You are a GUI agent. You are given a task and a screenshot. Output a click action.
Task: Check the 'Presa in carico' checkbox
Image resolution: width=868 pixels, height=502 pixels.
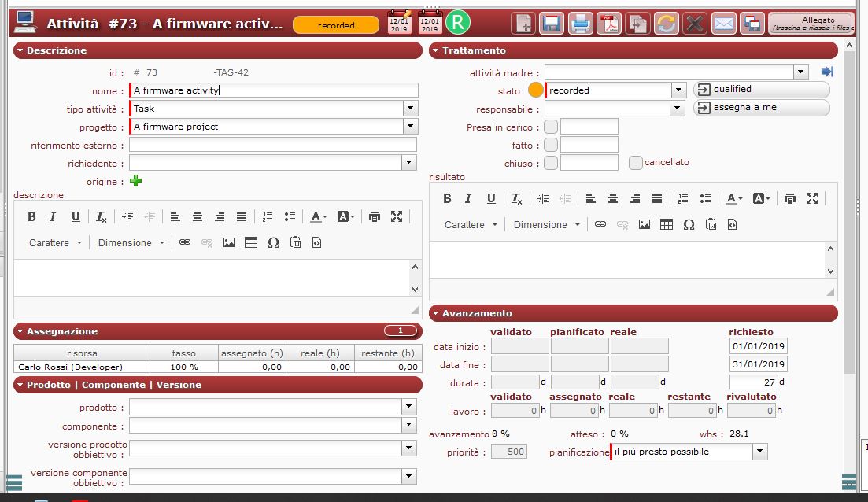(551, 127)
